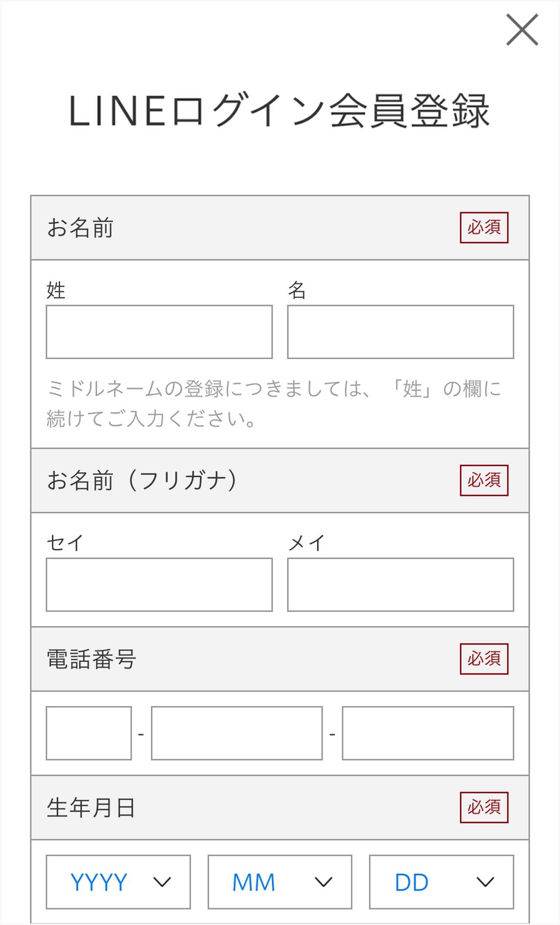Click the 必須 badge in 電話番号 header
The image size is (560, 925).
(484, 659)
